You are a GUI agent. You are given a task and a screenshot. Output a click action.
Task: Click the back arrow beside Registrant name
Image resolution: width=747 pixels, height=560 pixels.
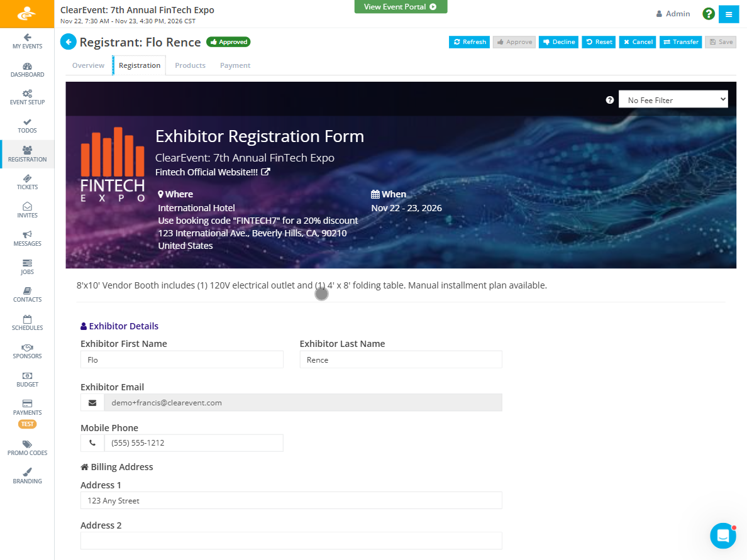coord(68,41)
